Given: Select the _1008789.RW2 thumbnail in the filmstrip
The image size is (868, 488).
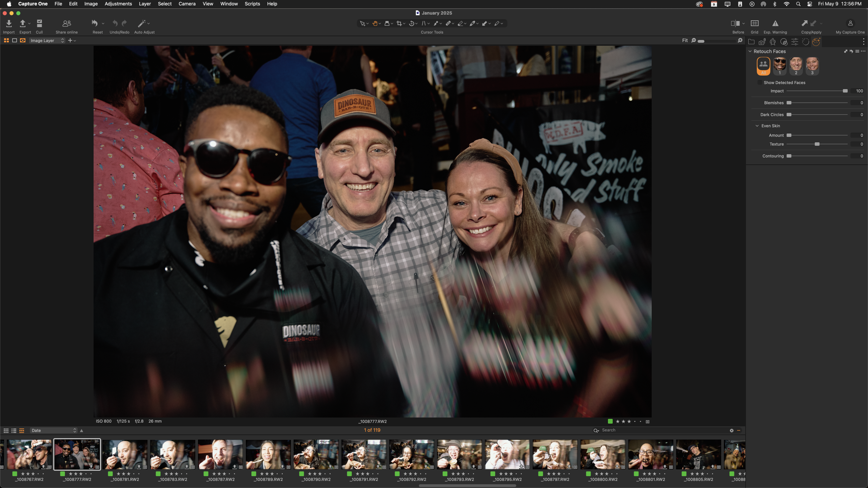Looking at the screenshot, I should [x=268, y=454].
